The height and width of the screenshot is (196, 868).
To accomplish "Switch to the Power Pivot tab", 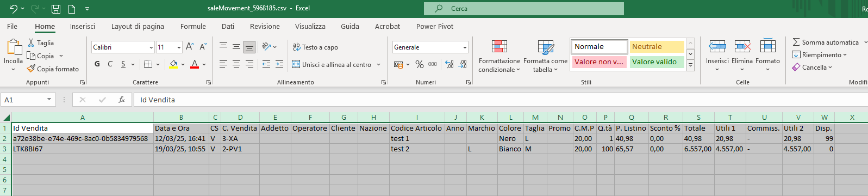I will pos(435,26).
